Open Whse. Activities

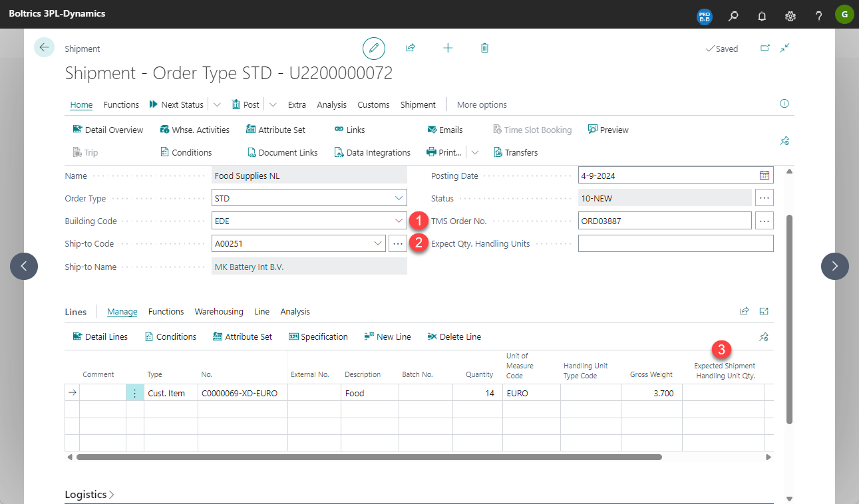click(194, 130)
